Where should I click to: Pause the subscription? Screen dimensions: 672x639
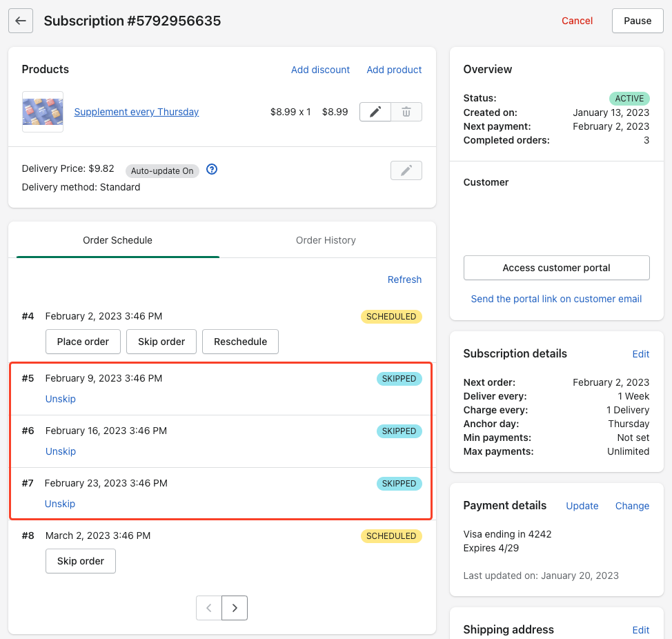tap(638, 21)
